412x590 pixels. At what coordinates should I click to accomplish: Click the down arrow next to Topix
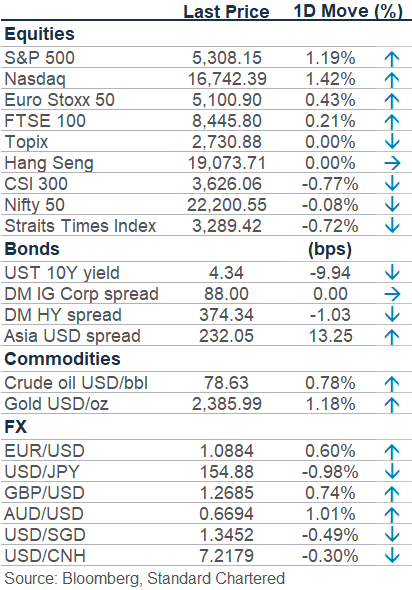tap(392, 142)
